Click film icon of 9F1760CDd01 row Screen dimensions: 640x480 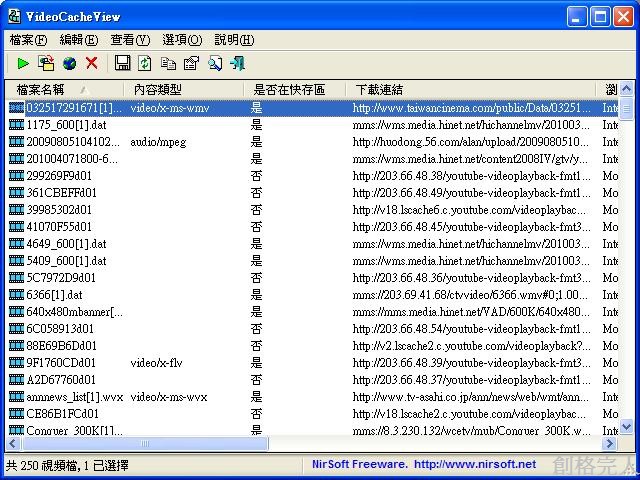[x=16, y=362]
